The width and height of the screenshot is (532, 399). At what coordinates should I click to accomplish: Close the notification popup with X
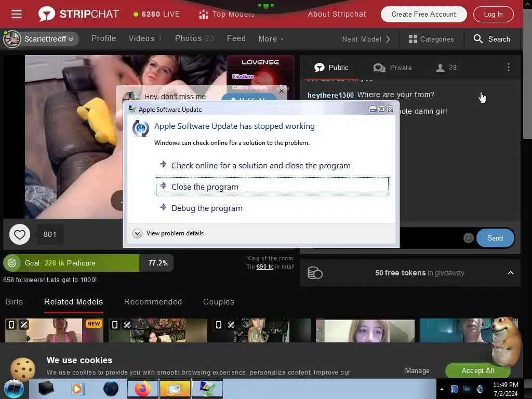click(x=281, y=91)
